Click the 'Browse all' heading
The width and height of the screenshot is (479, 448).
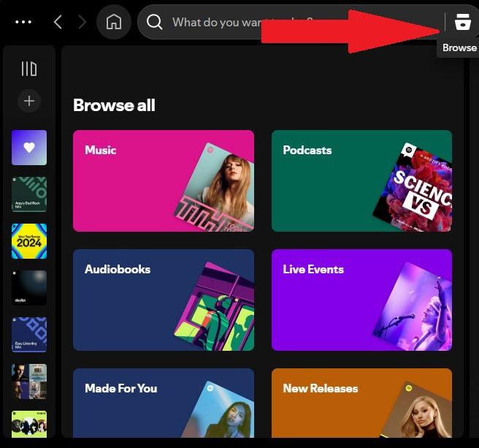114,105
